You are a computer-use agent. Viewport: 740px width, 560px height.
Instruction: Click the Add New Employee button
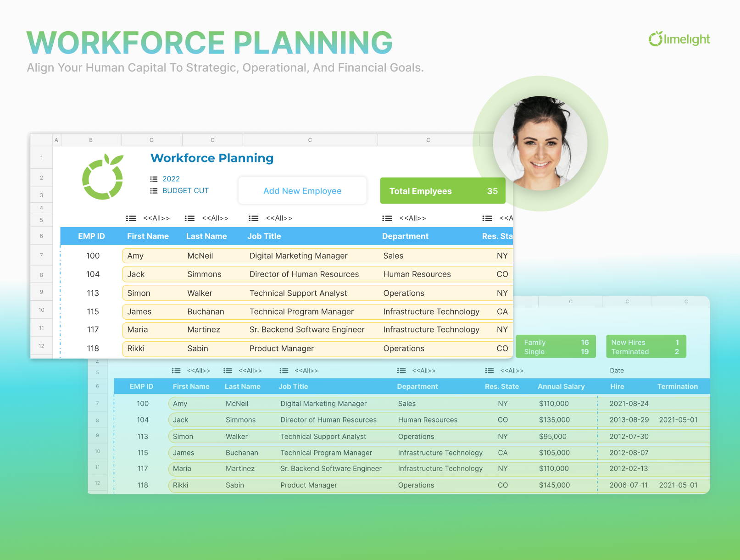pos(302,191)
